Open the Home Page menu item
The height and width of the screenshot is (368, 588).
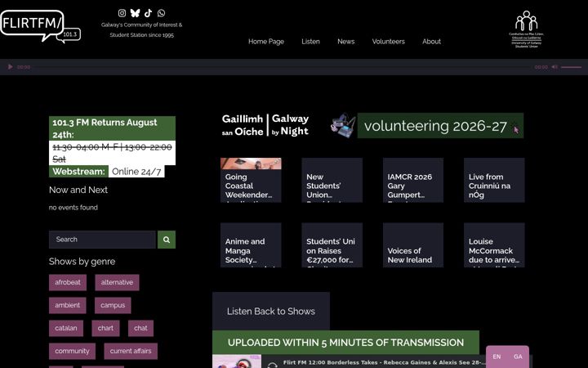pos(266,42)
